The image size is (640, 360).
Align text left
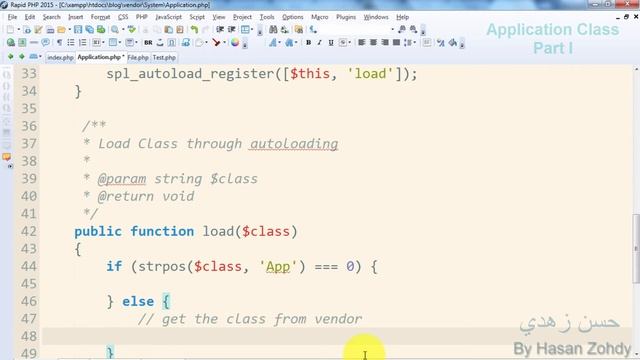(362, 42)
